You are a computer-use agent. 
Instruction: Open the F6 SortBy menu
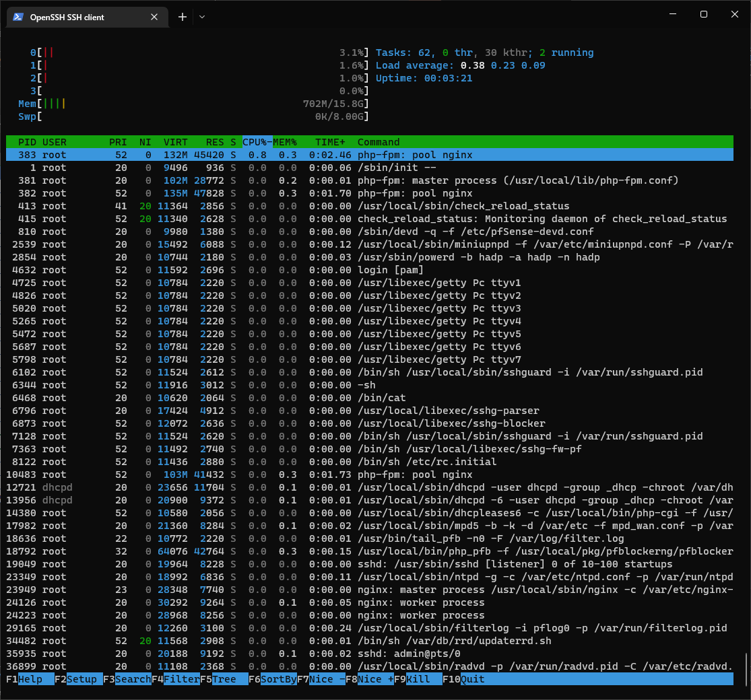(x=273, y=679)
